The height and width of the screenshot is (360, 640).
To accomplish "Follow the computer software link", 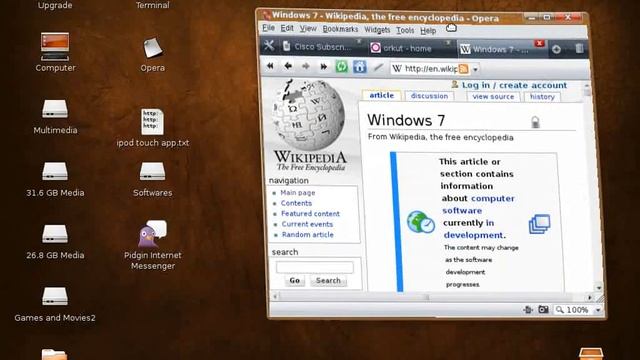I will (x=478, y=204).
